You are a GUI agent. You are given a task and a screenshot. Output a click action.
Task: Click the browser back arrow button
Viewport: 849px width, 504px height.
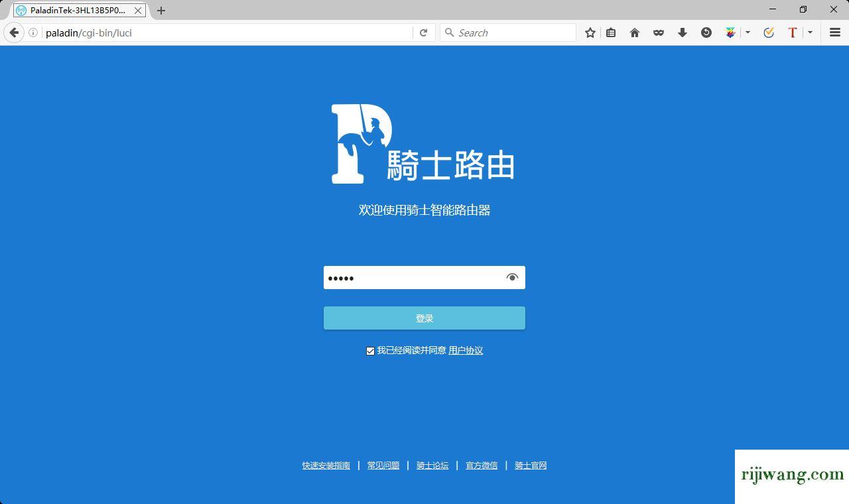(14, 32)
